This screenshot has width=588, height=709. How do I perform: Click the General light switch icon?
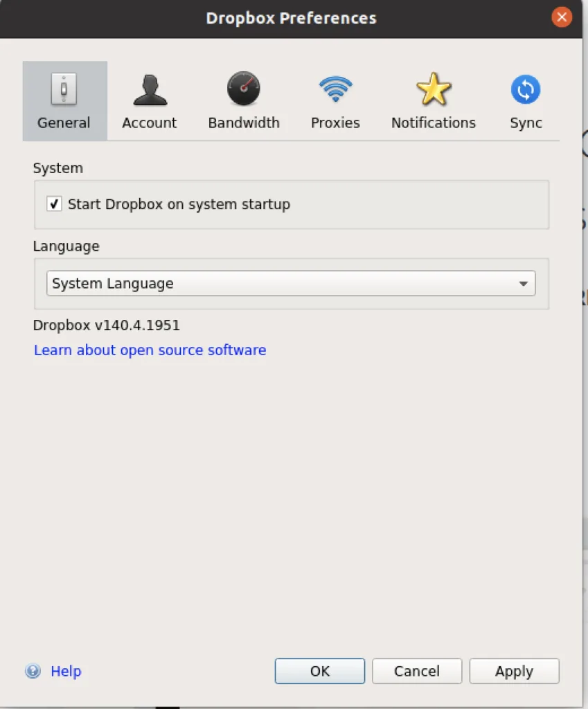(x=64, y=90)
